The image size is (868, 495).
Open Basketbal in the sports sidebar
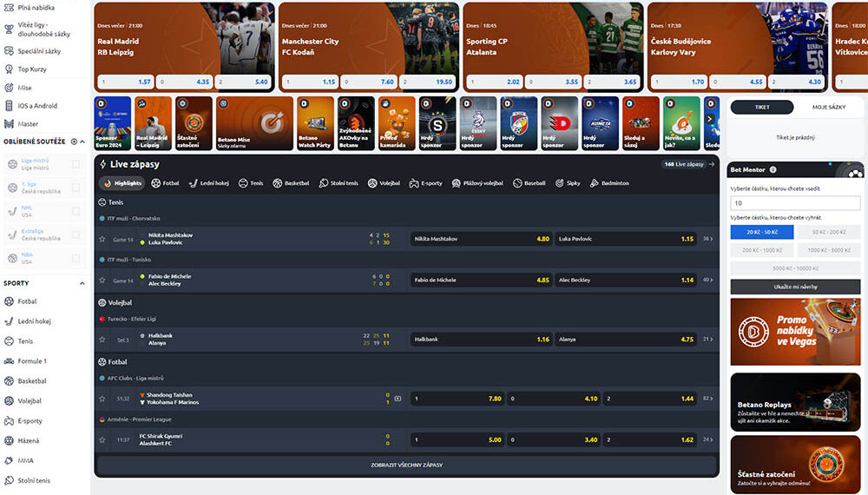(31, 381)
